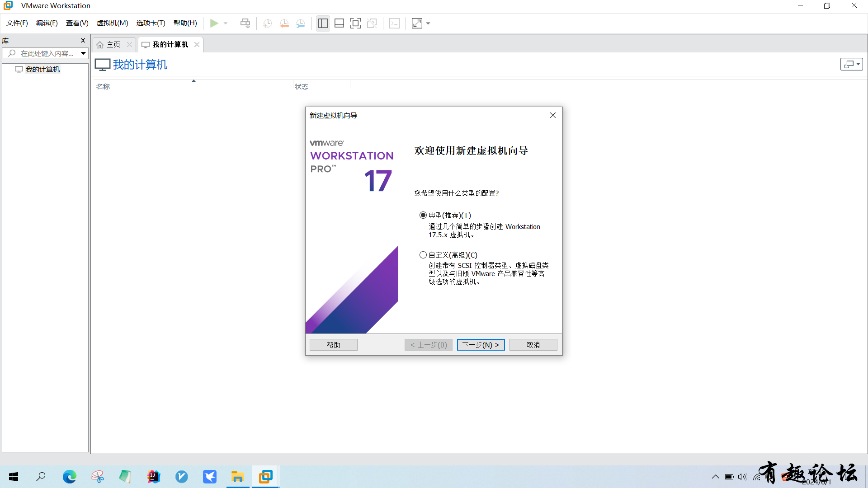Image resolution: width=868 pixels, height=488 pixels.
Task: Expand the library search filter dropdown
Action: point(83,53)
